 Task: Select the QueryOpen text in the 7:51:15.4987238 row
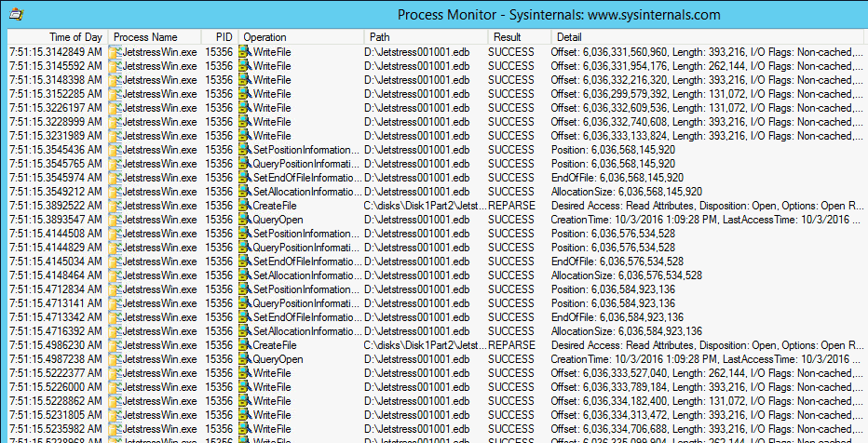[278, 359]
